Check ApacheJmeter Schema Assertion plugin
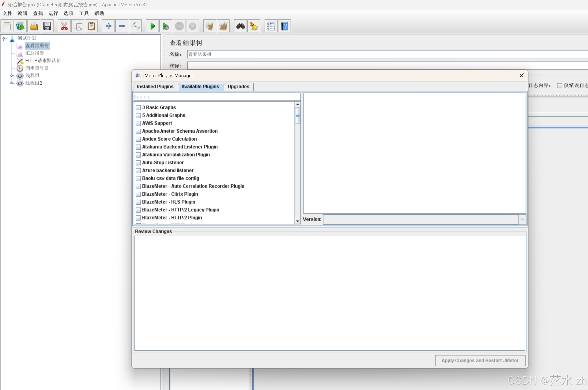Screen dimensions: 588x390 coord(138,131)
